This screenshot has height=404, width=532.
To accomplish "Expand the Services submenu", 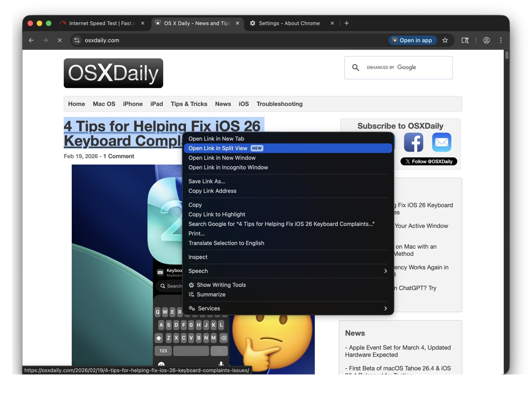I will pyautogui.click(x=288, y=308).
